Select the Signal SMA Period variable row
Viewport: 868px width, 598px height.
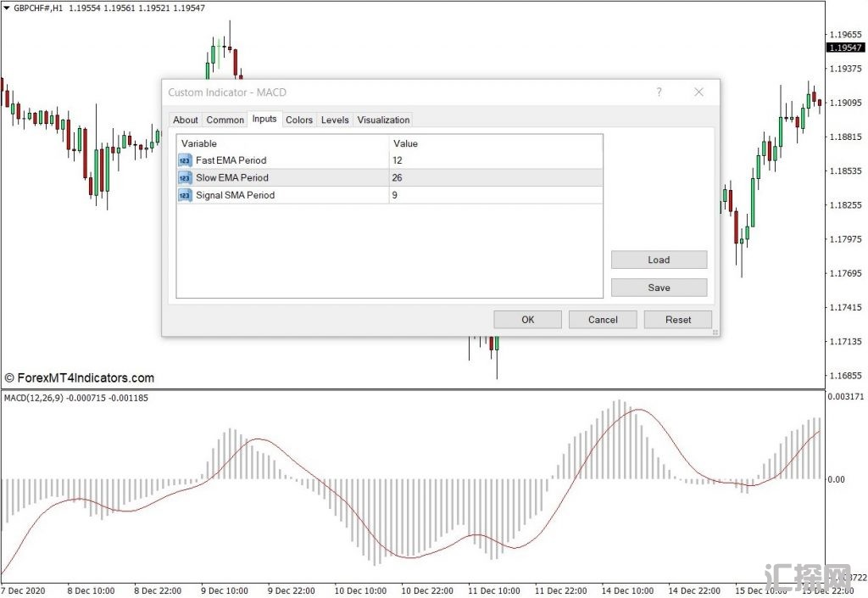click(390, 195)
